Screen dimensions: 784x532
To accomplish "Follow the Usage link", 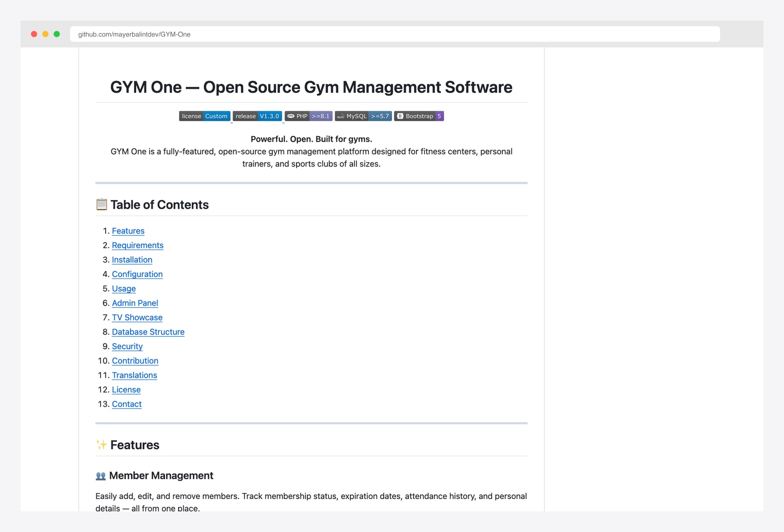I will click(124, 289).
